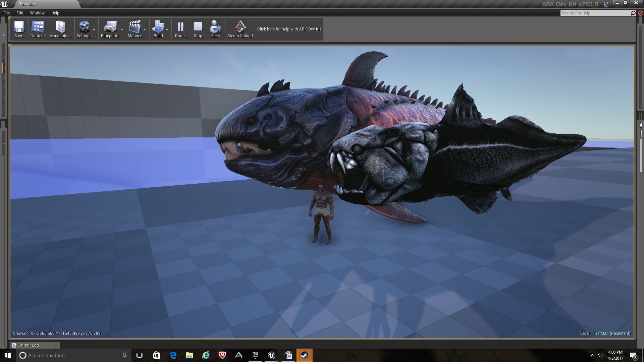The image size is (644, 362).
Task: Expand the Blueprints dropdown arrow
Action: pyautogui.click(x=122, y=29)
